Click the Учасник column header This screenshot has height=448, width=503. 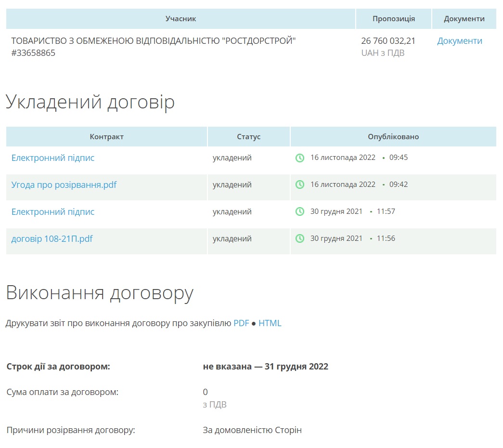[181, 19]
